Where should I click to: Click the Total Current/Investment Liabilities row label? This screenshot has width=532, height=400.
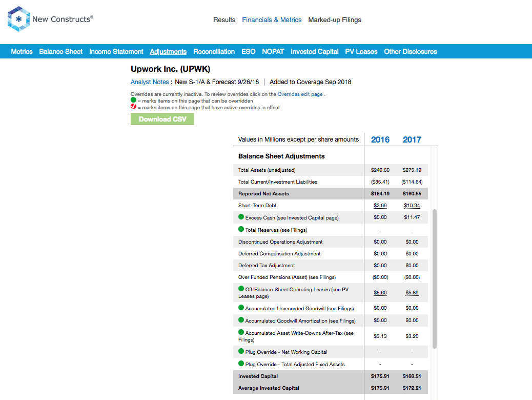[x=278, y=182]
